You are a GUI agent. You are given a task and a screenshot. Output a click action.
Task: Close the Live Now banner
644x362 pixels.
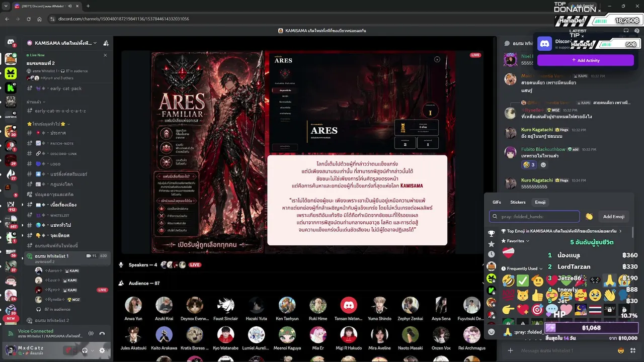click(x=105, y=55)
